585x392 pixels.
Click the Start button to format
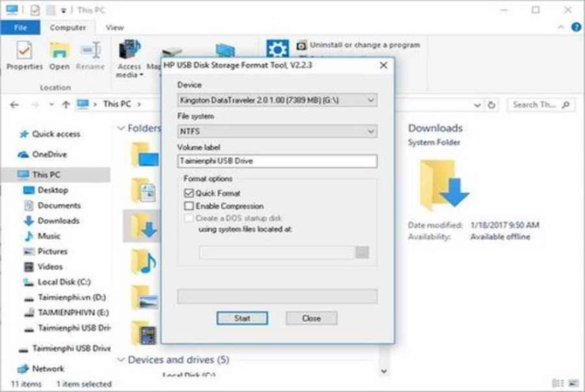242,318
